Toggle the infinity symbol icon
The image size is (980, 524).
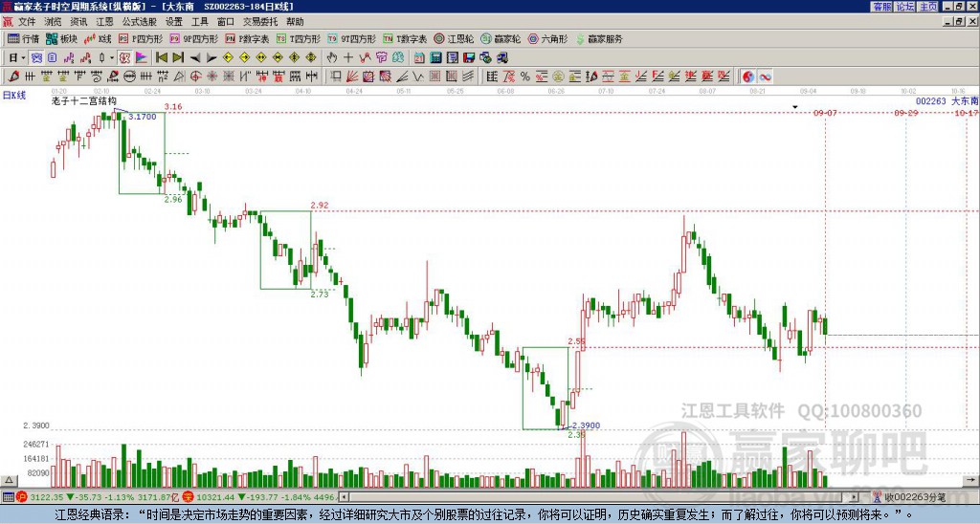pyautogui.click(x=765, y=76)
